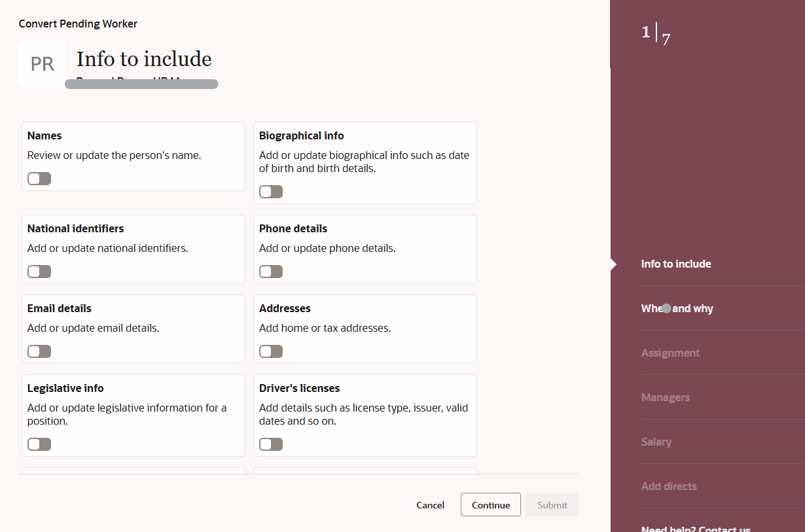Screen dimensions: 805x532
Task: Click the step counter '1 | 7'
Action: pyautogui.click(x=656, y=34)
